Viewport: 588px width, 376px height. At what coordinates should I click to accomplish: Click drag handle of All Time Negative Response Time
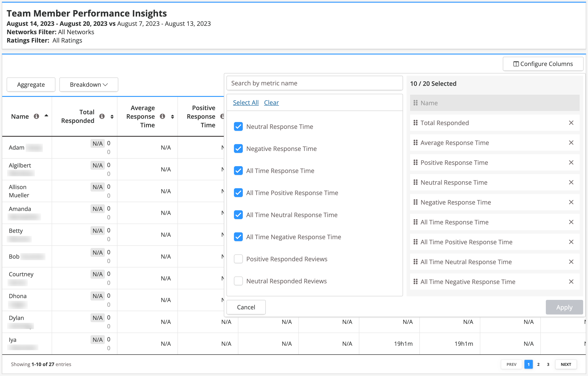coord(415,282)
